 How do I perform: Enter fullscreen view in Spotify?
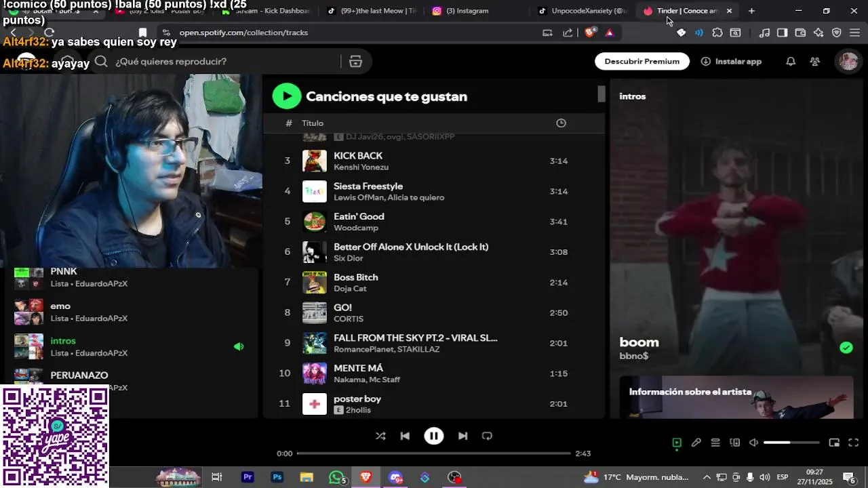coord(854,443)
